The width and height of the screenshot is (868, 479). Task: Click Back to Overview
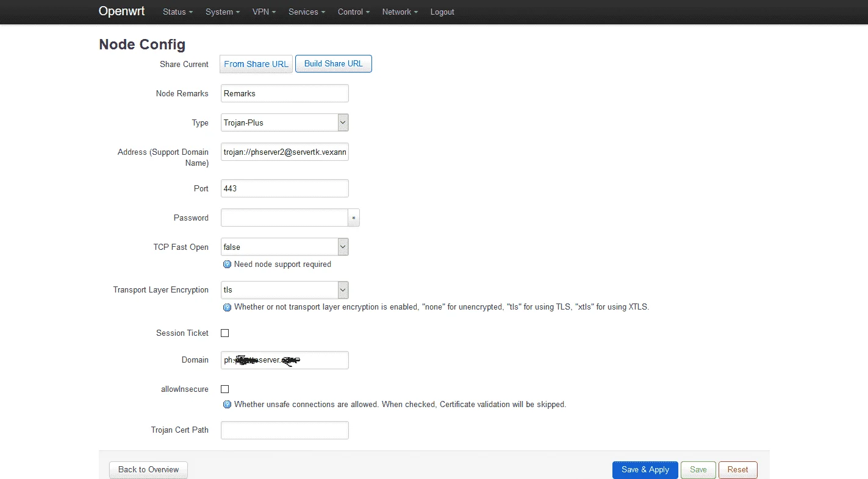tap(148, 470)
